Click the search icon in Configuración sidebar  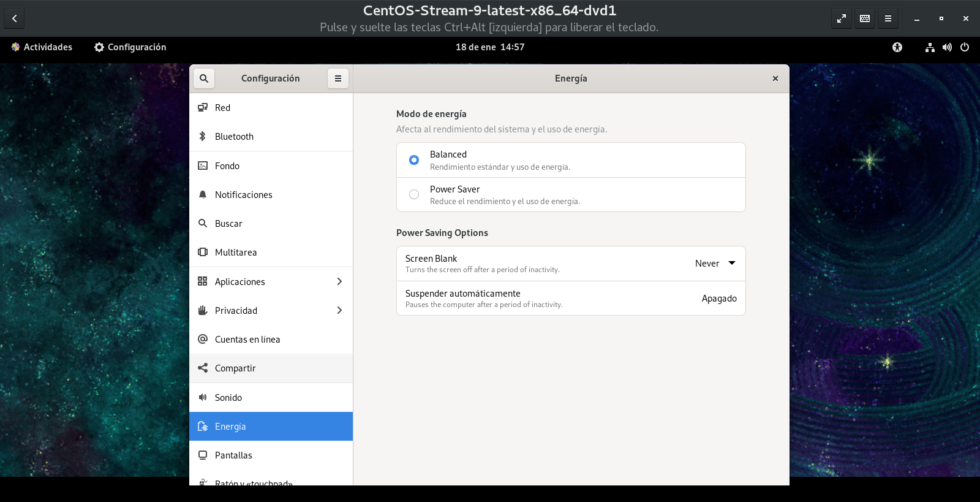[x=204, y=78]
